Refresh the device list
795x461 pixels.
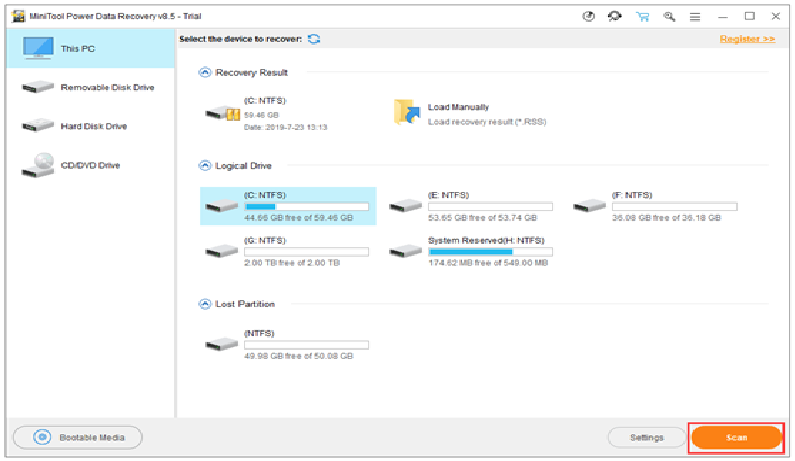pyautogui.click(x=314, y=39)
